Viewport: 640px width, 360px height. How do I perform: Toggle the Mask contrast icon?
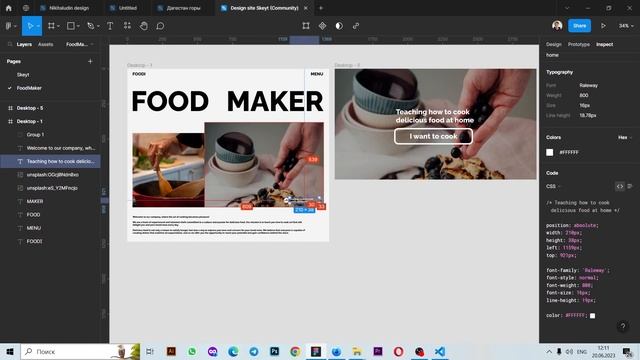(x=339, y=26)
